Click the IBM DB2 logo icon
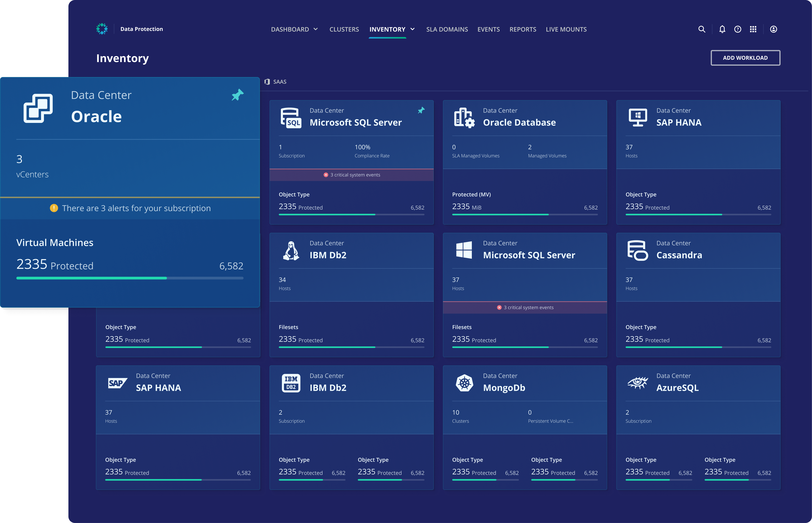The width and height of the screenshot is (812, 523). click(x=291, y=383)
